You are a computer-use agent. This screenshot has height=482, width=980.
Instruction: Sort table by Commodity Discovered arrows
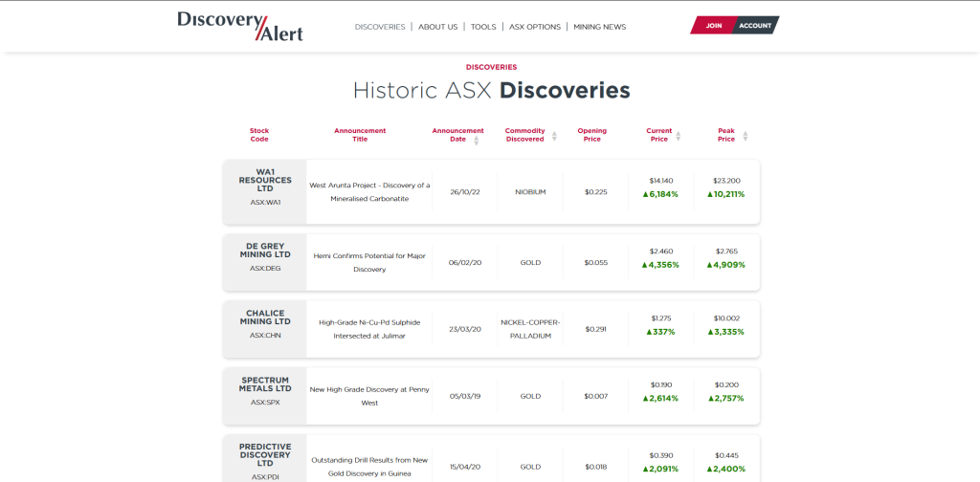pos(554,136)
